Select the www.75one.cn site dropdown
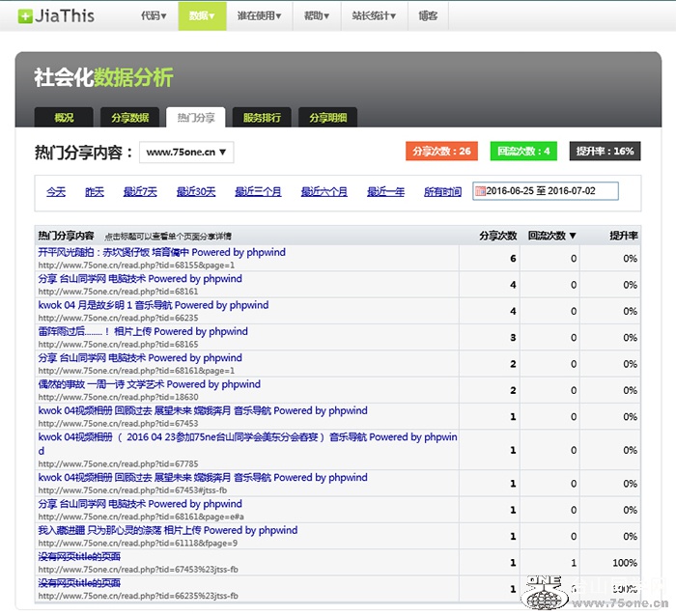The image size is (676, 616). tap(186, 152)
